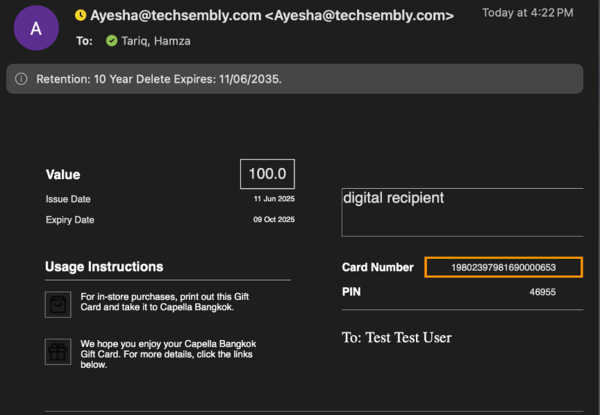Click the PIN value 46955

tap(543, 292)
